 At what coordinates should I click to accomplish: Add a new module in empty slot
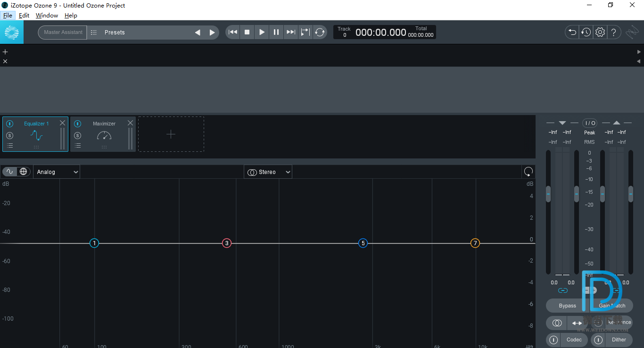pyautogui.click(x=171, y=134)
